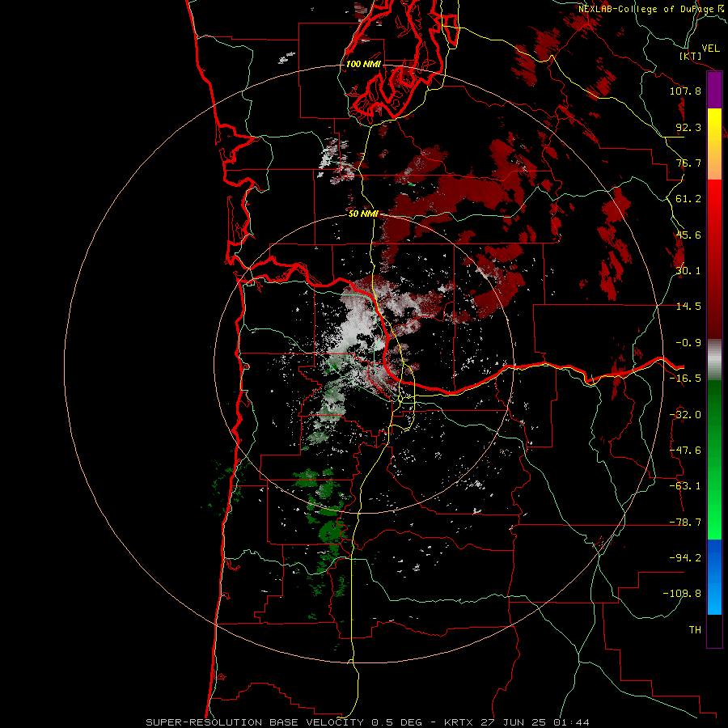Click the -0.9 velocity scale value
The width and height of the screenshot is (728, 728).
(688, 343)
